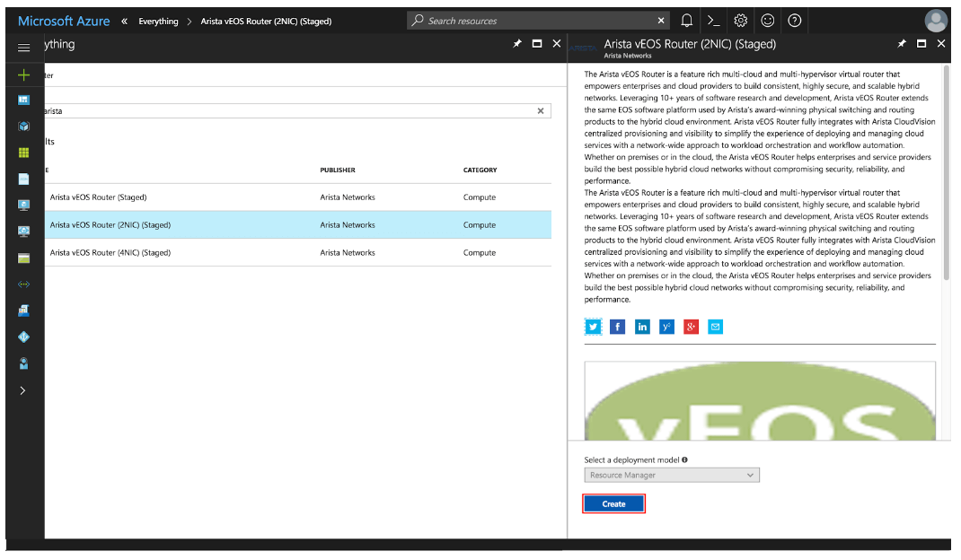961x560 pixels.
Task: Click Compute in the vEOS Router (Staged) row
Action: [480, 197]
